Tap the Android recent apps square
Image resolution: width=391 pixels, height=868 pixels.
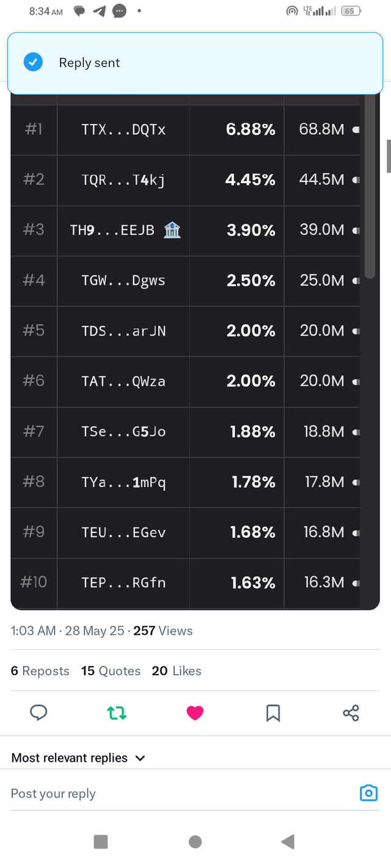(101, 842)
